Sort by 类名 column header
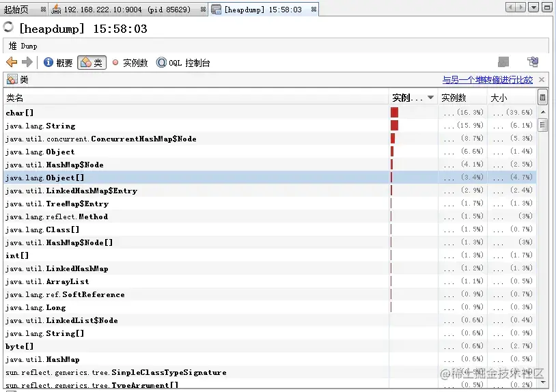This screenshot has height=392, width=556. 196,98
